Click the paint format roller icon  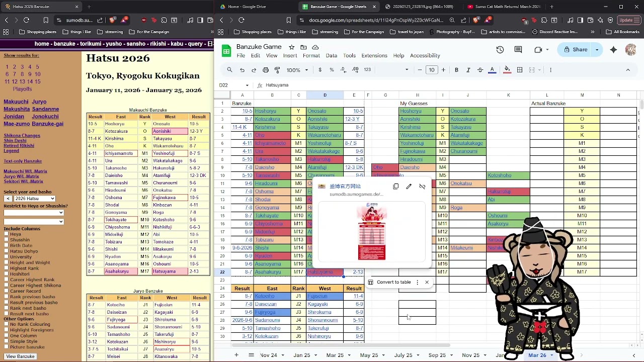pos(277,70)
